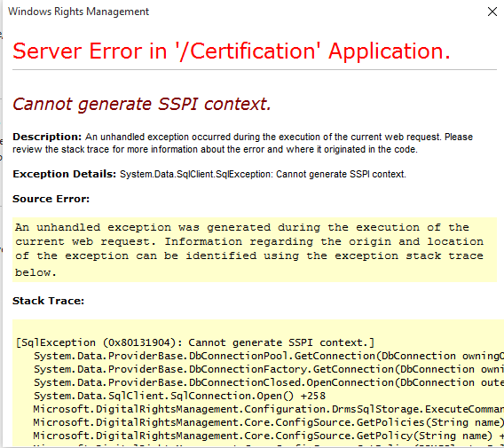Click the 'DrmsSqlStorage.ExecuteComman' stack line

pyautogui.click(x=269, y=409)
